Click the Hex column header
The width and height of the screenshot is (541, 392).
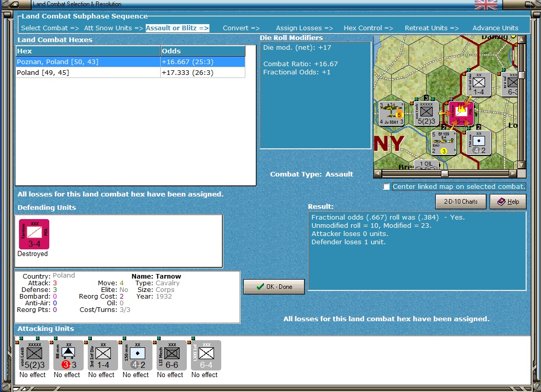point(88,51)
